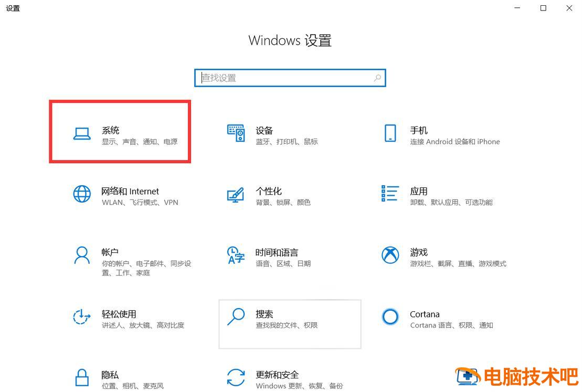Open the 更新和安全 title
582x392 pixels.
(x=277, y=375)
